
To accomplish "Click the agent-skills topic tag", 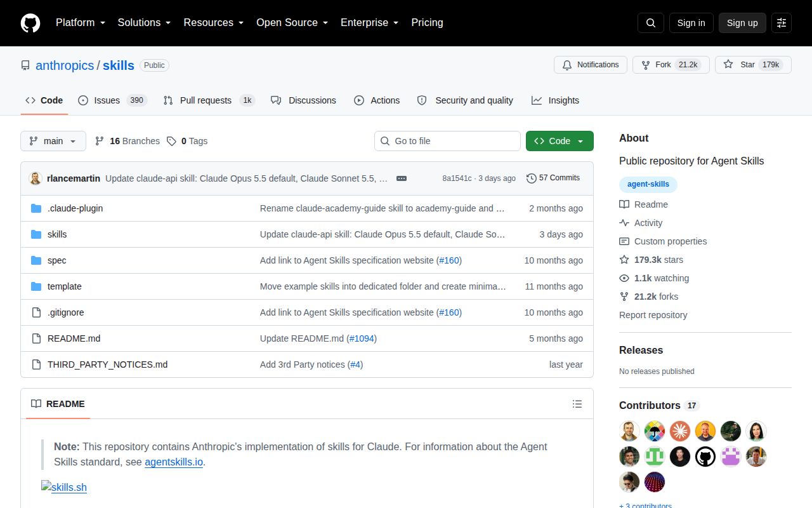I will [x=648, y=184].
